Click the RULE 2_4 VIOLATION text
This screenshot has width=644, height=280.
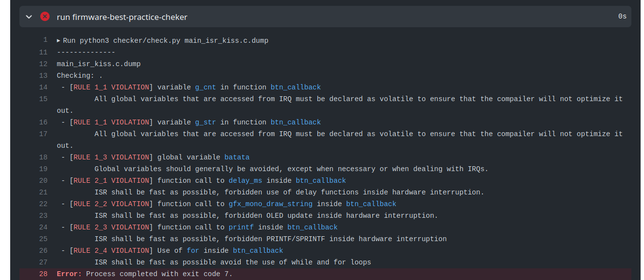tap(111, 250)
